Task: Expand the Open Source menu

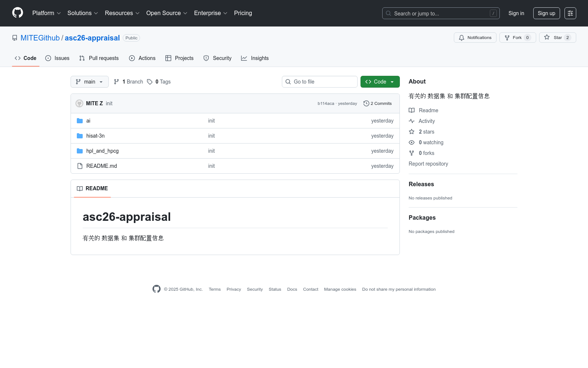Action: 167,13
